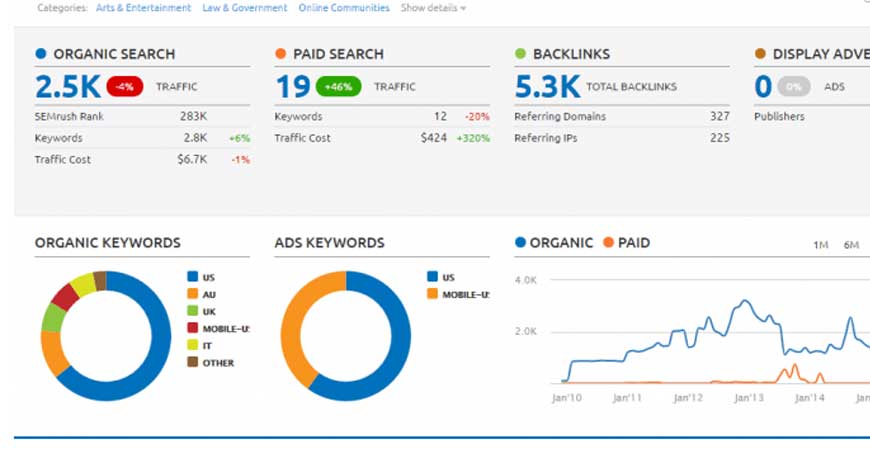Open the Online Communities category link
The width and height of the screenshot is (870, 458).
coord(344,8)
